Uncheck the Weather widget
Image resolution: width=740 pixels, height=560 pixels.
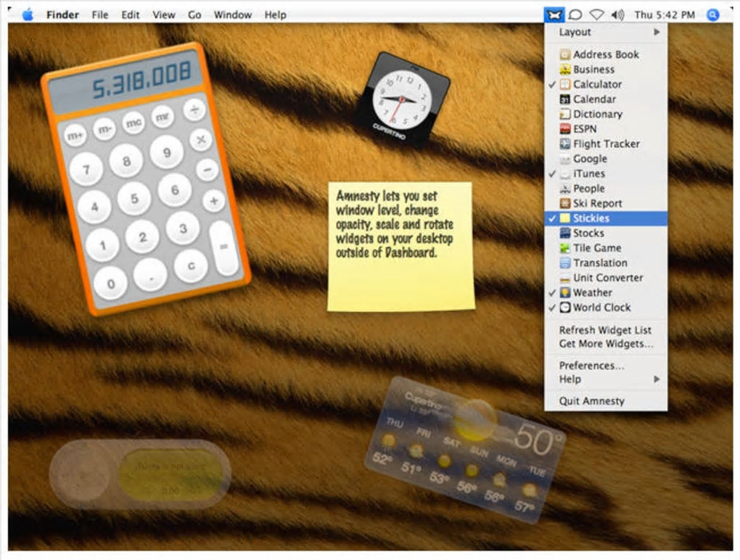point(606,292)
